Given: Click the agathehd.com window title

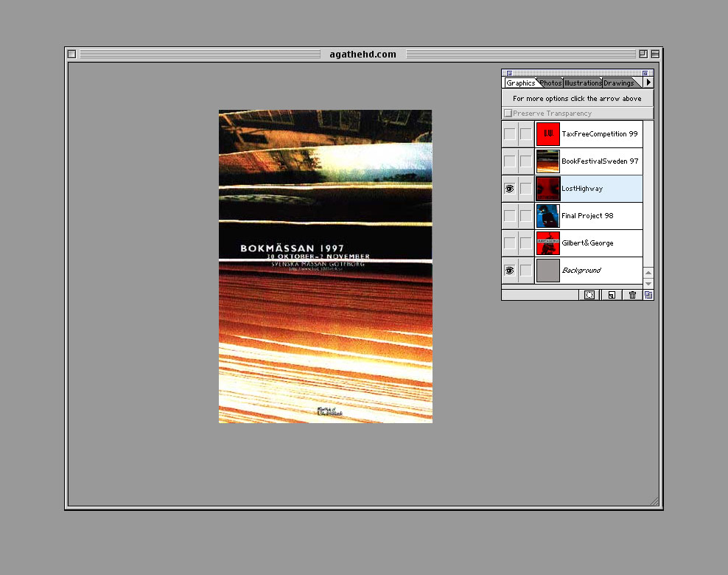Looking at the screenshot, I should pyautogui.click(x=363, y=54).
